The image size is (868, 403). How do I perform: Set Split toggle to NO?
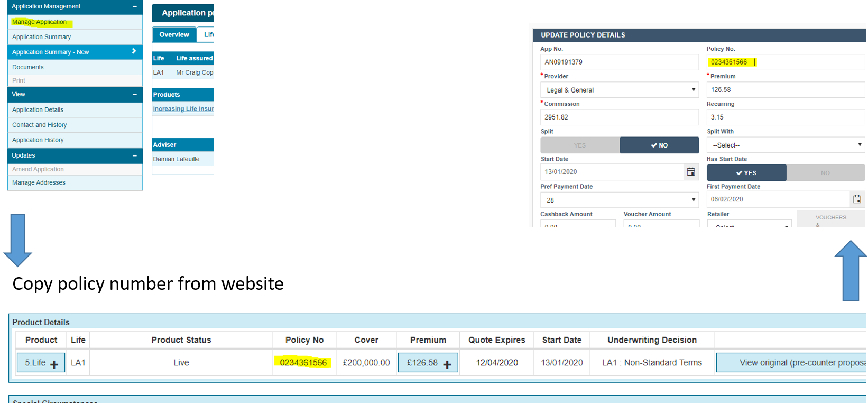pyautogui.click(x=659, y=145)
